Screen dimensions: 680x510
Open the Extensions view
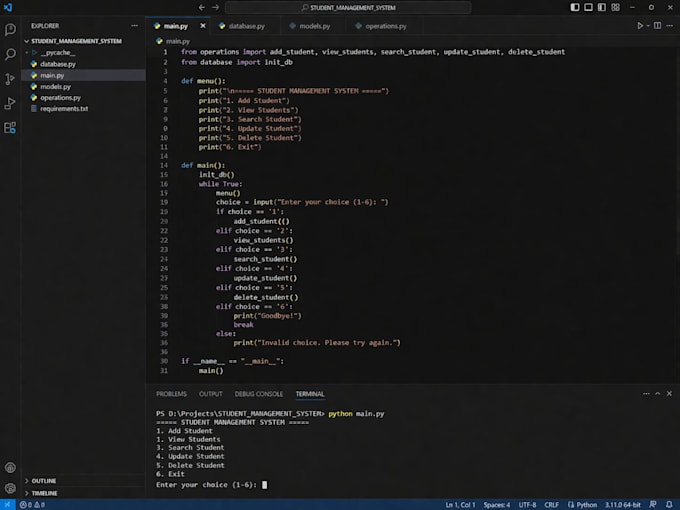point(10,128)
